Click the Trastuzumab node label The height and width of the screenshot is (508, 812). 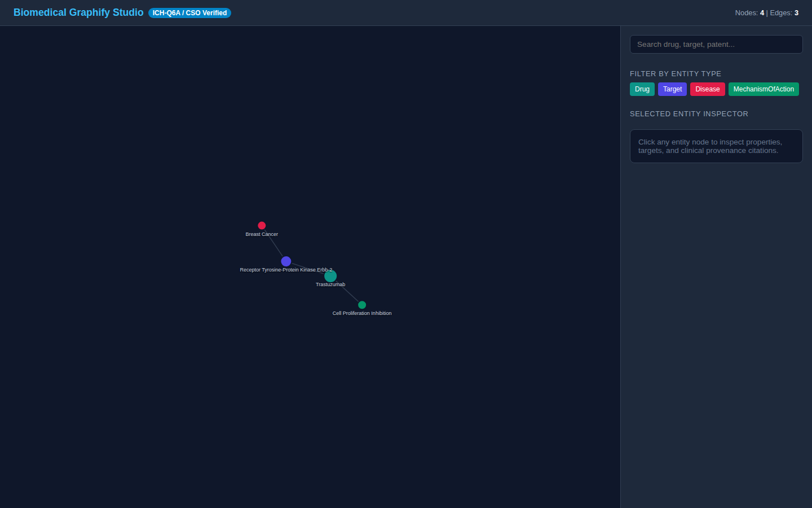click(330, 284)
